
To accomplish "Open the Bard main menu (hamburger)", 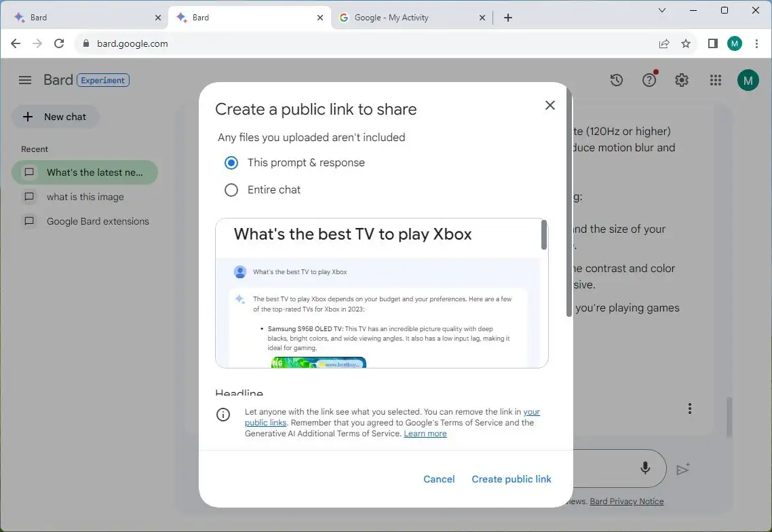I will [24, 79].
